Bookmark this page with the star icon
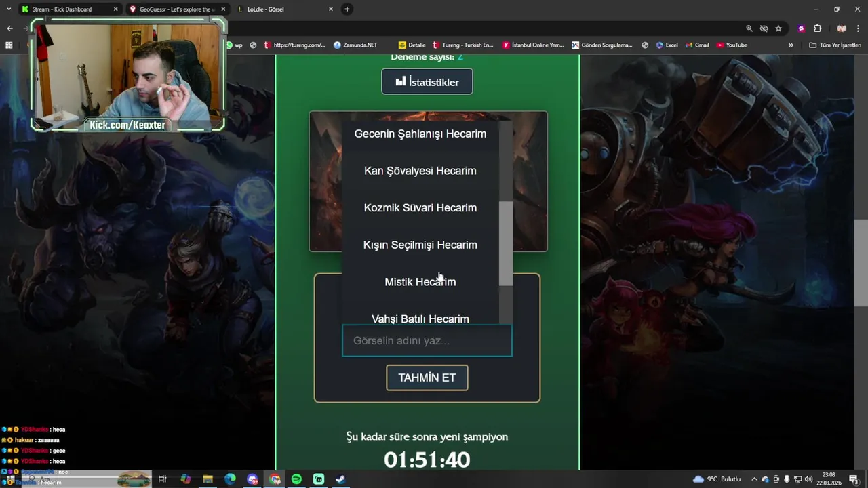This screenshot has height=488, width=868. click(x=778, y=28)
